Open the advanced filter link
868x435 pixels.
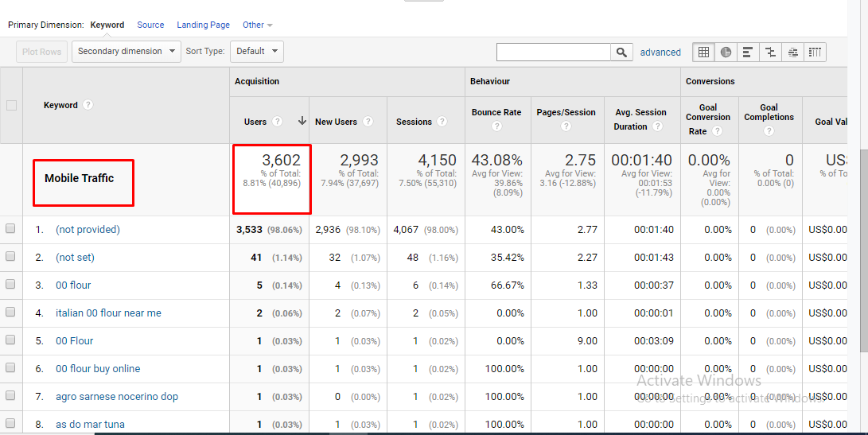tap(660, 52)
